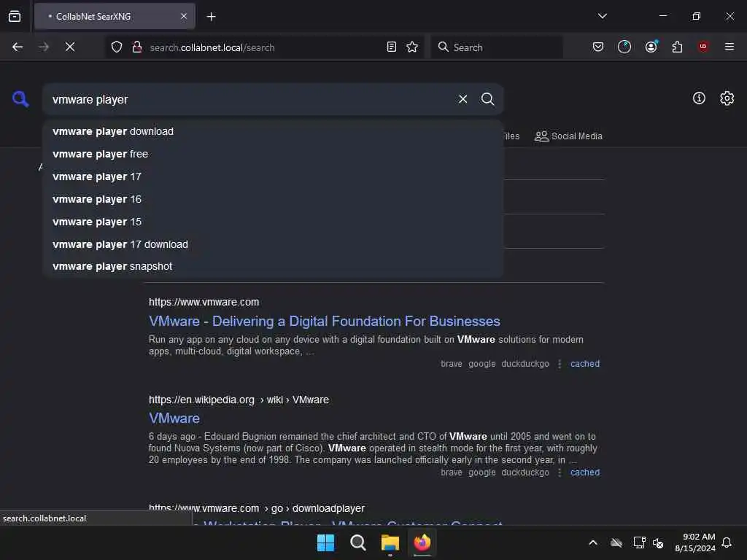Open File Explorer from the taskbar
Image resolution: width=747 pixels, height=560 pixels.
point(390,542)
